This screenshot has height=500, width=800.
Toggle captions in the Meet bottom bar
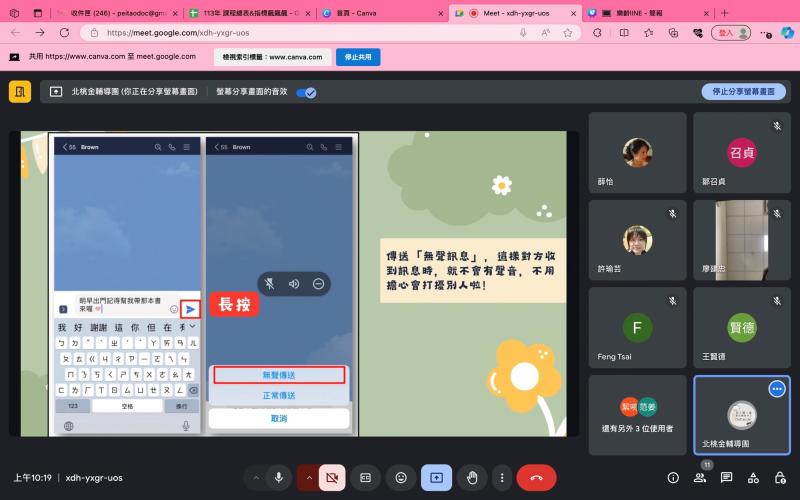point(365,478)
